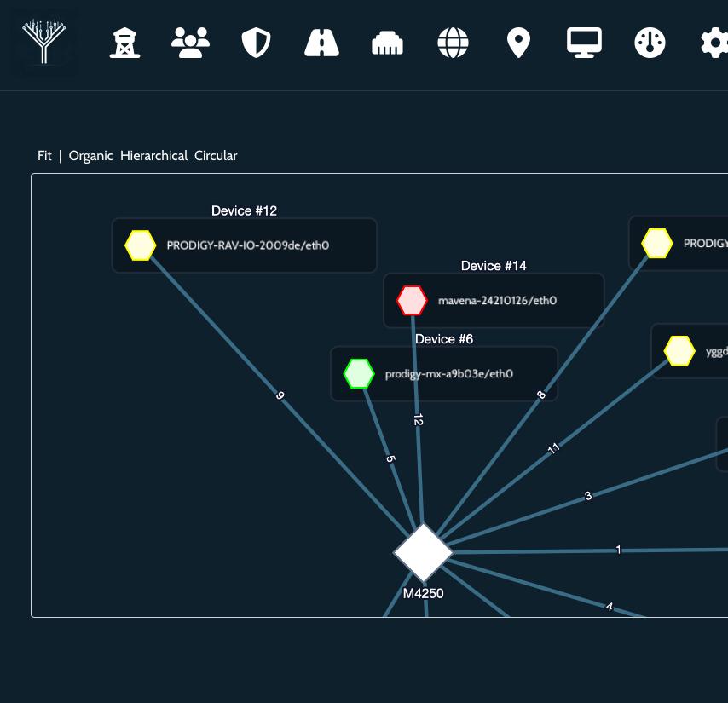Screen dimensions: 728x703
Task: Click green hexagon of prodigy-mx-a9b03e/eth0
Action: coord(359,373)
